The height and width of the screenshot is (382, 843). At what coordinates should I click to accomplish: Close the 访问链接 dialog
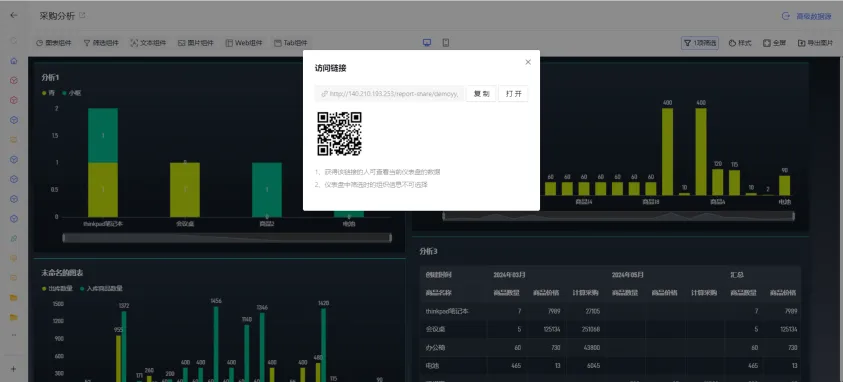tap(528, 62)
